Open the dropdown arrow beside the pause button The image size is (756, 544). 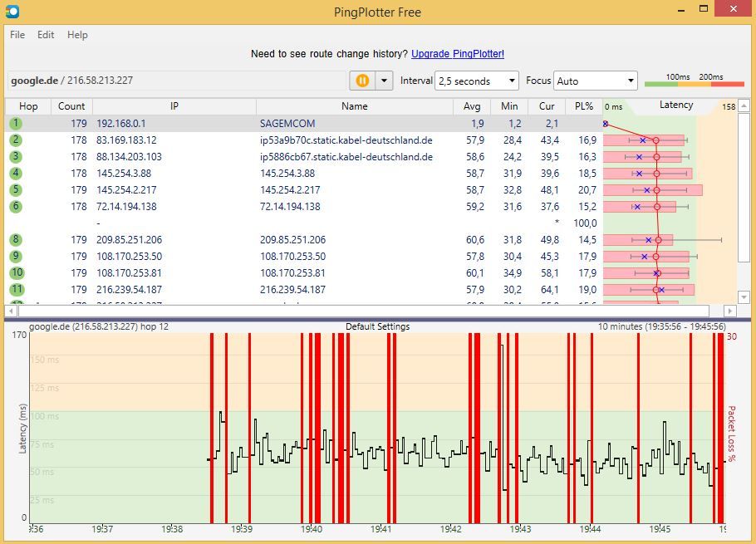pos(384,81)
